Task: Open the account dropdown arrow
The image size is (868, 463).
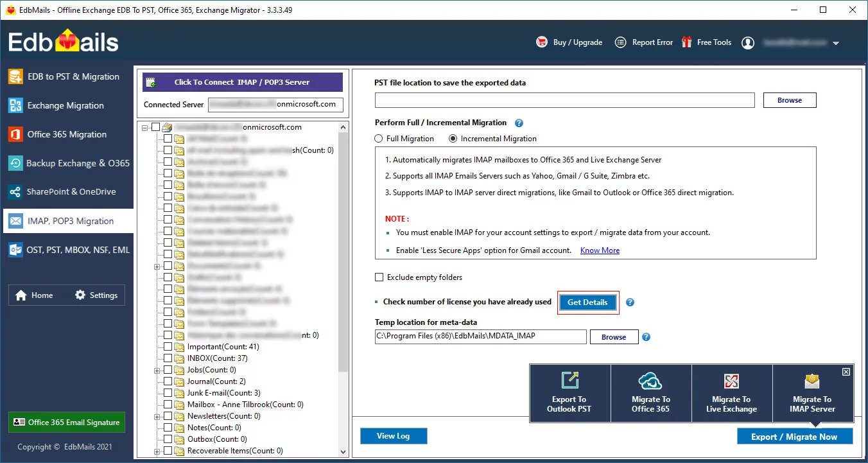Action: coord(836,44)
